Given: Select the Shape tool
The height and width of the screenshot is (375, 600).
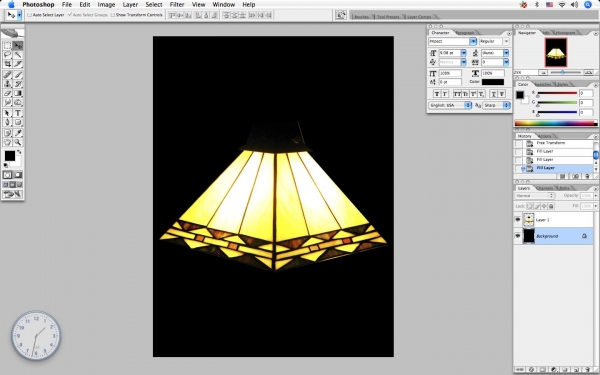Looking at the screenshot, I should (x=18, y=122).
